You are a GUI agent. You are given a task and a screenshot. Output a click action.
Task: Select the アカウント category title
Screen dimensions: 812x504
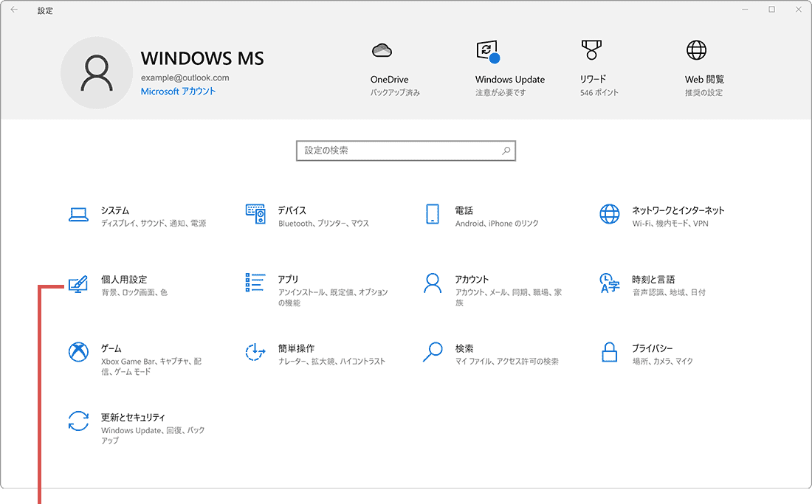tap(472, 280)
